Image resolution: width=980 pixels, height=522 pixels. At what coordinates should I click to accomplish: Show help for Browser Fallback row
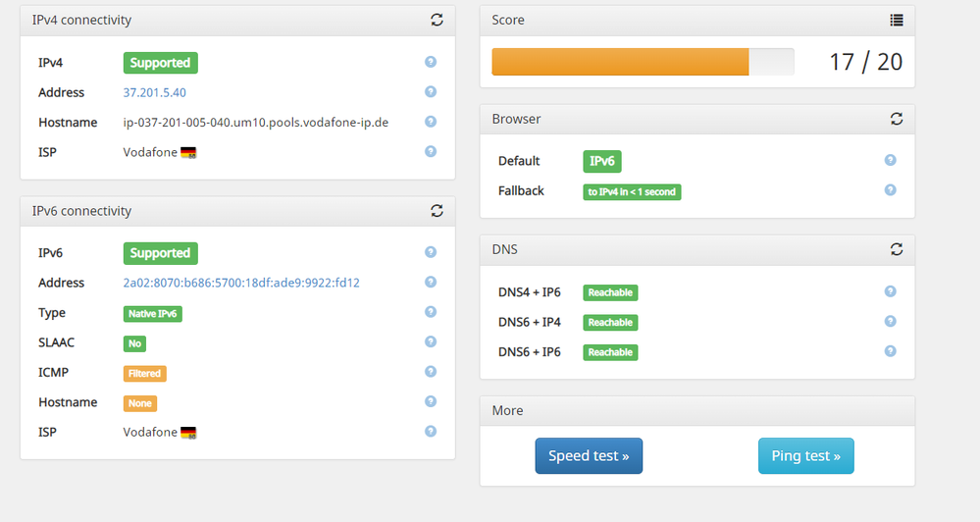(890, 190)
